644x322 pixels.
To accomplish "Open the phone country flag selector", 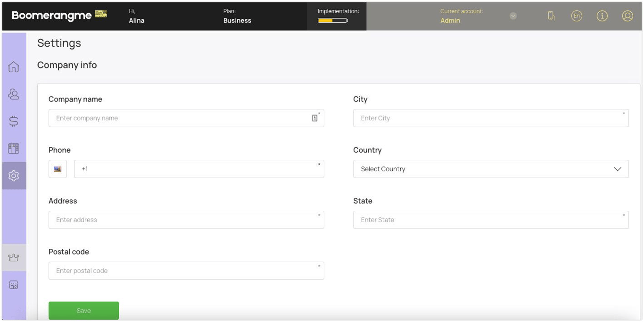I will coord(58,169).
